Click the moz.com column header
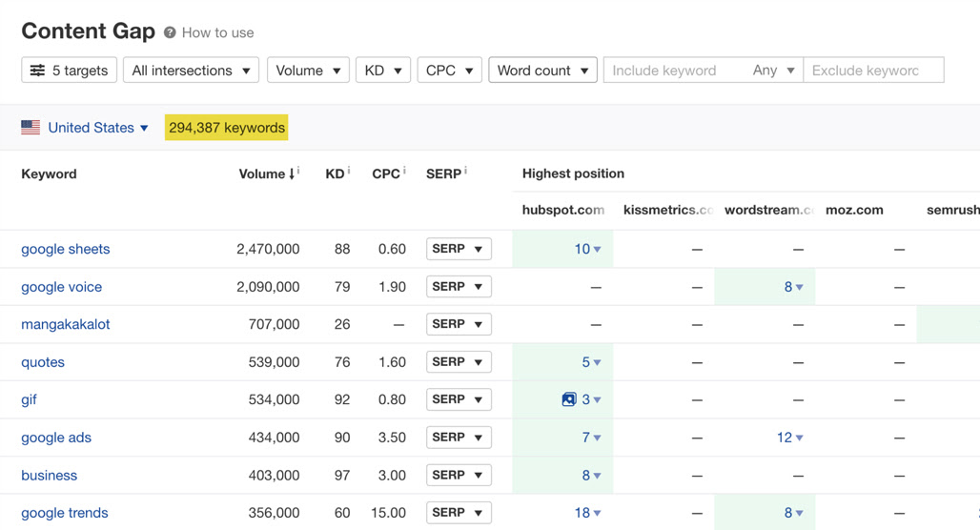 [x=854, y=210]
